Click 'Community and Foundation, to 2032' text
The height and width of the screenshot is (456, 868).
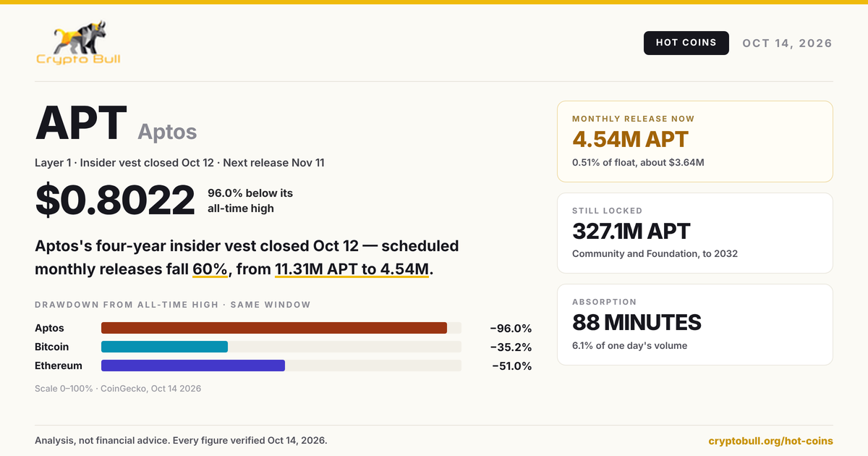[x=655, y=254]
